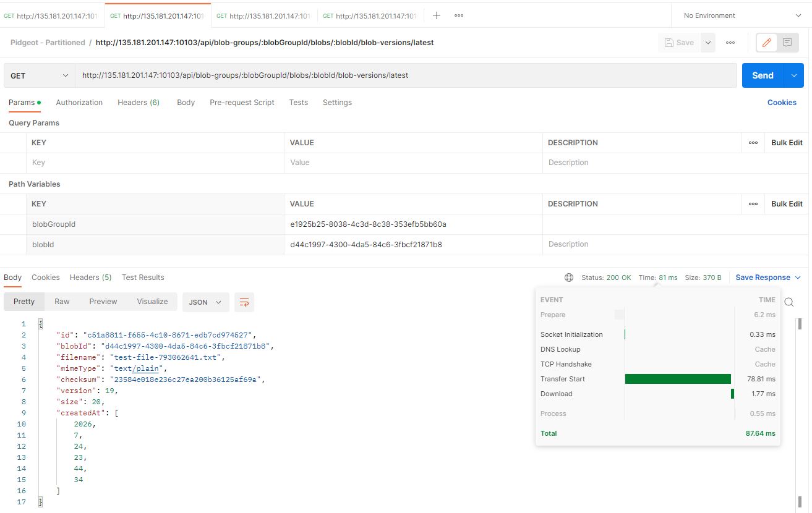Image resolution: width=812 pixels, height=513 pixels.
Task: Edit the blobGroupId value field
Action: [413, 224]
